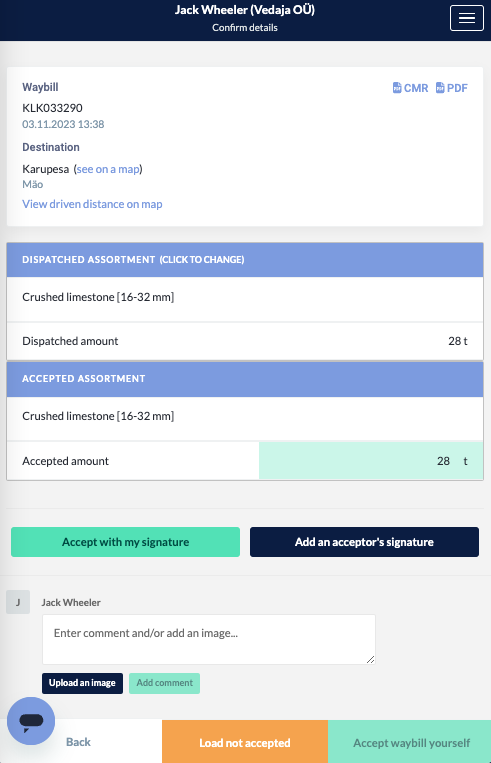Select 'Load not accepted' option

click(x=245, y=742)
